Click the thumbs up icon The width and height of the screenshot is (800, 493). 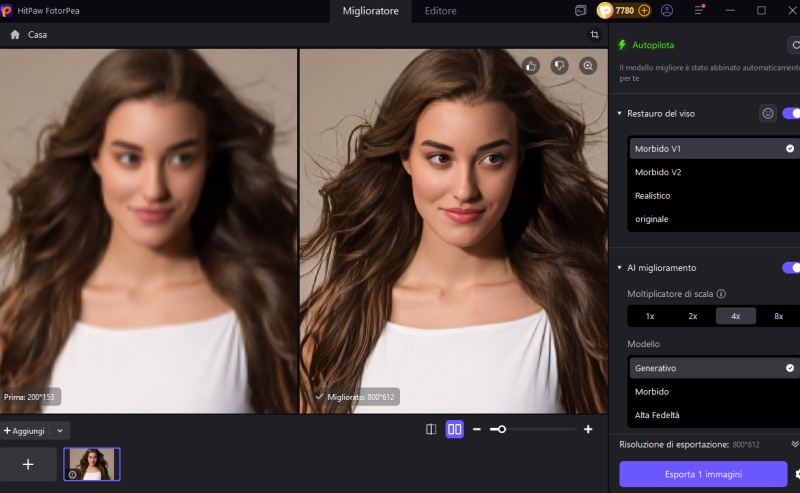532,66
